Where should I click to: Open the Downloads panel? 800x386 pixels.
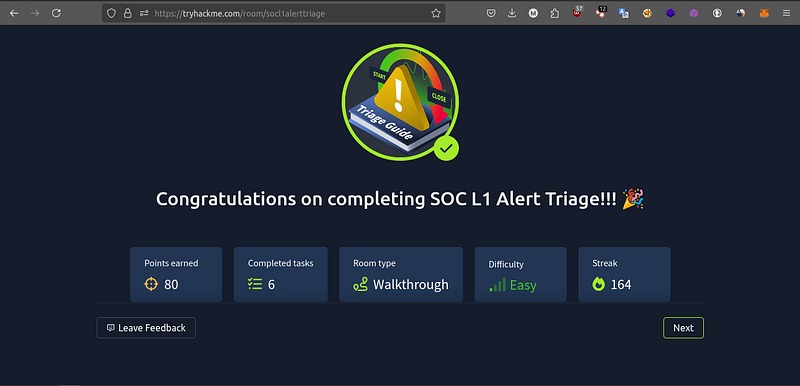[512, 14]
